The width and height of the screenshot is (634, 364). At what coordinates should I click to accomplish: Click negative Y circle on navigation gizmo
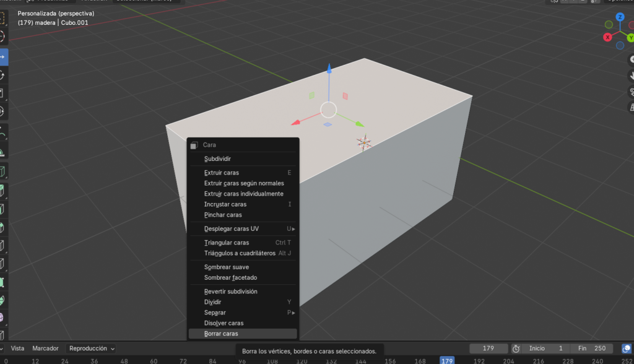[609, 25]
